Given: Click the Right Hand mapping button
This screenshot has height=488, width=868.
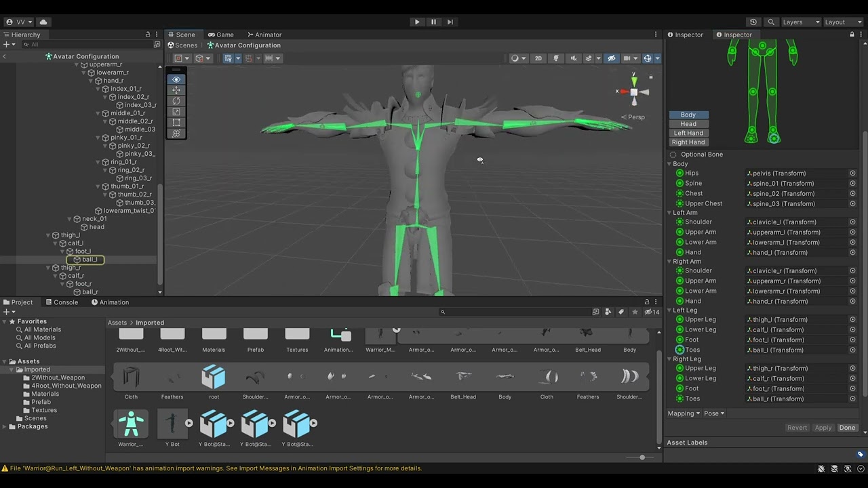Looking at the screenshot, I should (688, 142).
